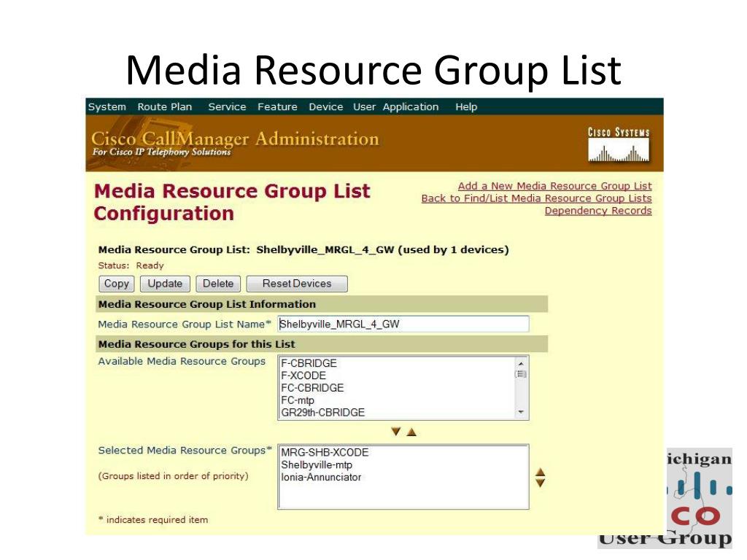Select F-CBRIDGE in available groups
The image size is (747, 560).
click(309, 363)
